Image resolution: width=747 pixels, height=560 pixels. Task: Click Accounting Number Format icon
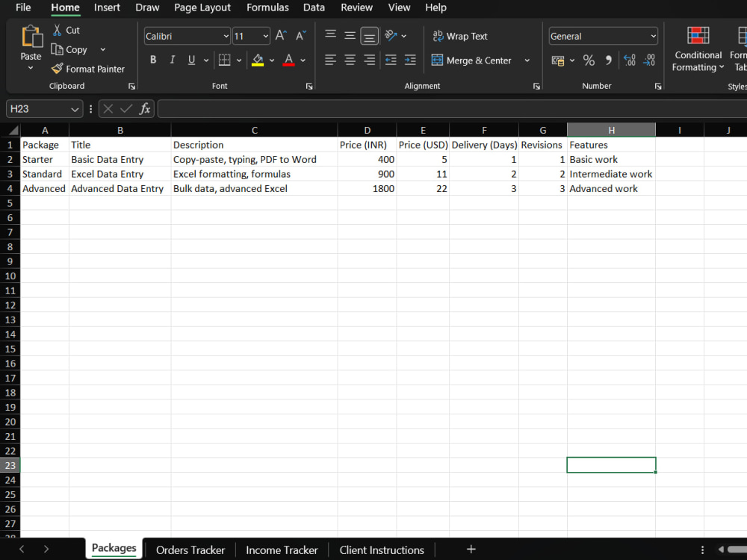[558, 60]
